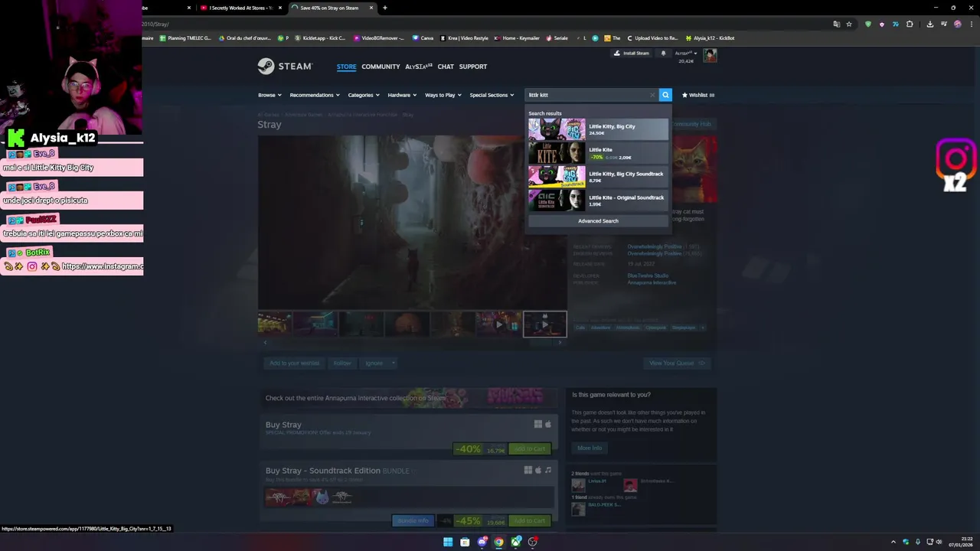This screenshot has height=551, width=980.
Task: Expand the Hardware dropdown
Action: tap(402, 95)
